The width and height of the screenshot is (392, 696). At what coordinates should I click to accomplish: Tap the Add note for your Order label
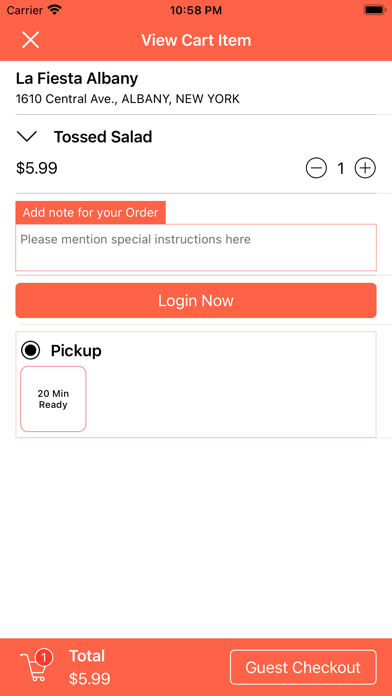(x=91, y=213)
